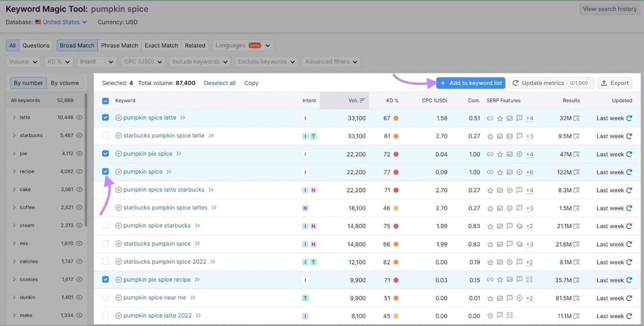Click refresh icon for pumpkin spice latte row
This screenshot has width=644, height=326.
click(x=629, y=118)
